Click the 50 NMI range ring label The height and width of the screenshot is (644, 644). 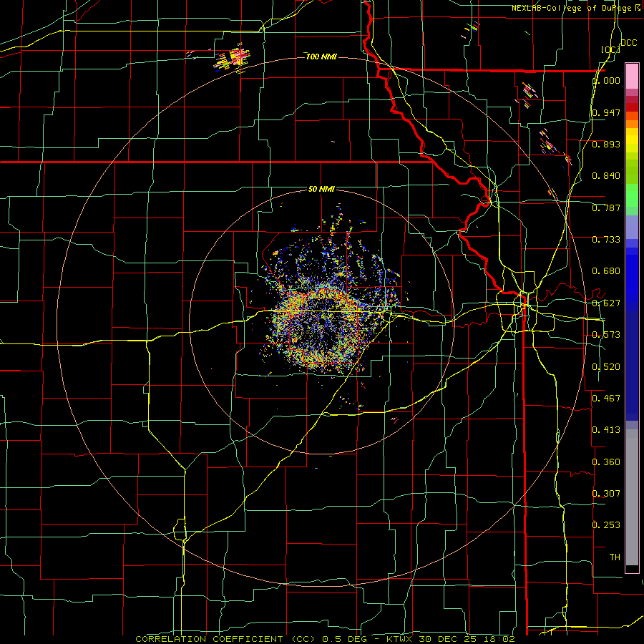321,189
